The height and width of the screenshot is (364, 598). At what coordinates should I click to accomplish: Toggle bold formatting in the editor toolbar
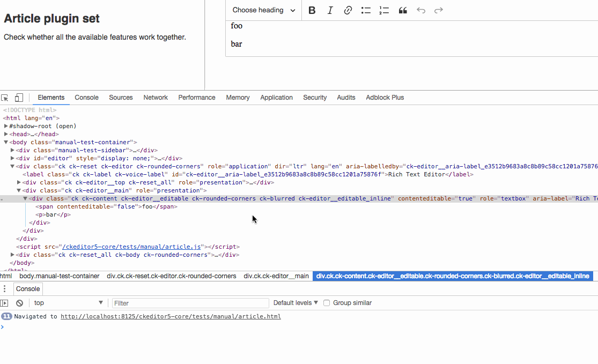[312, 10]
